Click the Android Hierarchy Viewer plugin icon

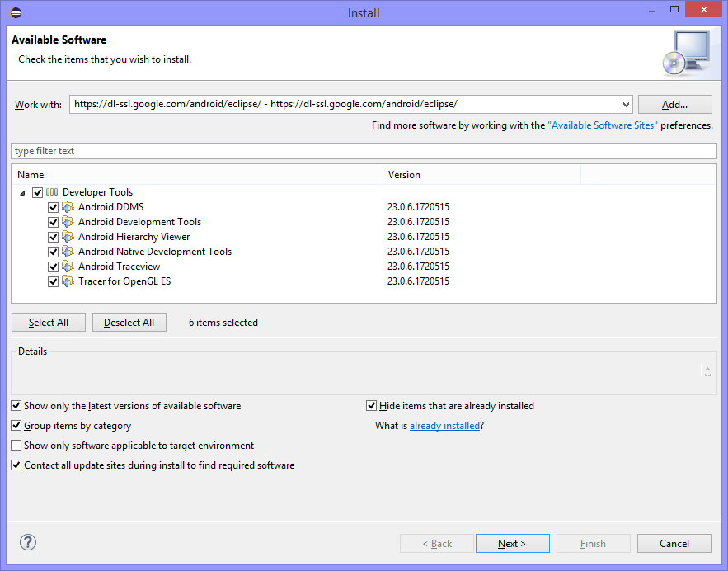[68, 237]
